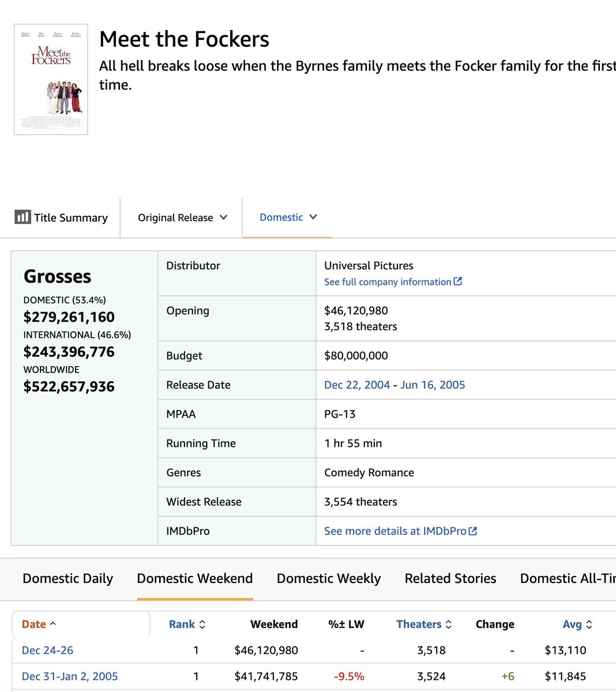
Task: Click the +6 theater change cell
Action: (x=508, y=676)
